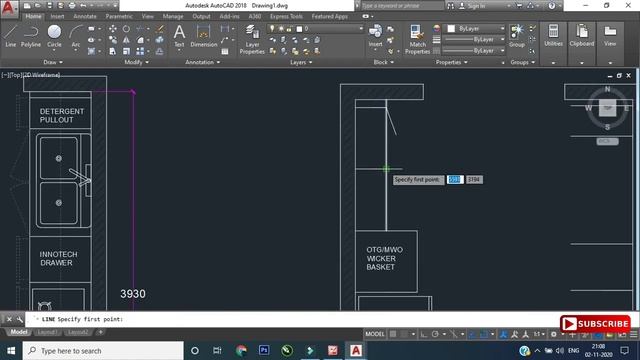The height and width of the screenshot is (360, 640).
Task: Open Layer Properties manager
Action: tap(252, 39)
